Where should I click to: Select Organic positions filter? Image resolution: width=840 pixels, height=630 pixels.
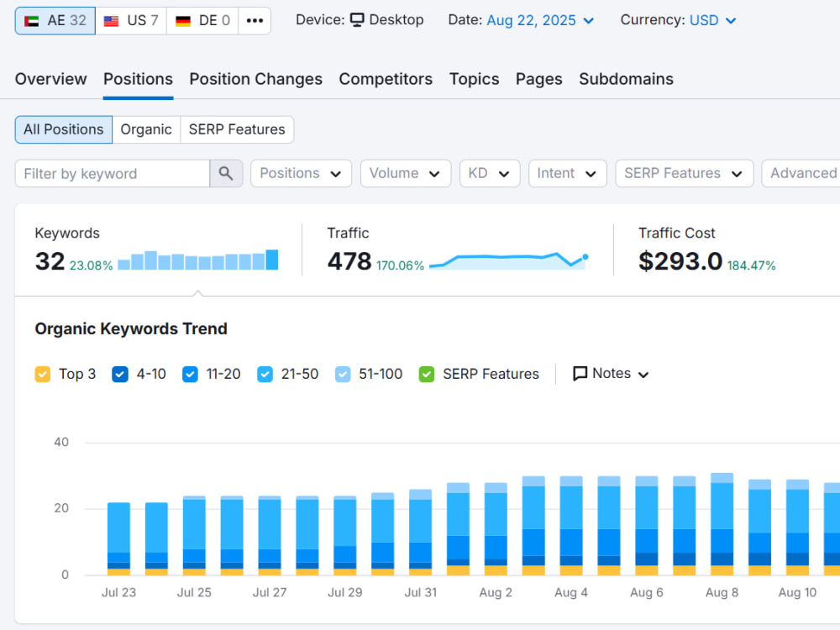(146, 129)
